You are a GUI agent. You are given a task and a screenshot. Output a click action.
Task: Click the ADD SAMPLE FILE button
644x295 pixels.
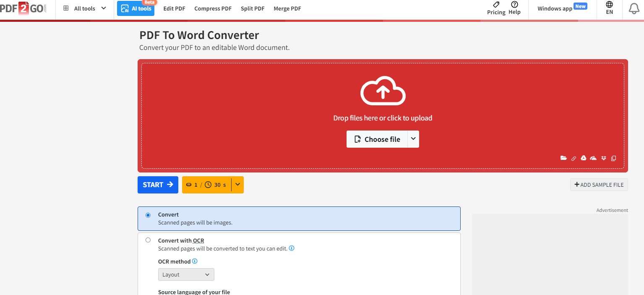coord(599,185)
